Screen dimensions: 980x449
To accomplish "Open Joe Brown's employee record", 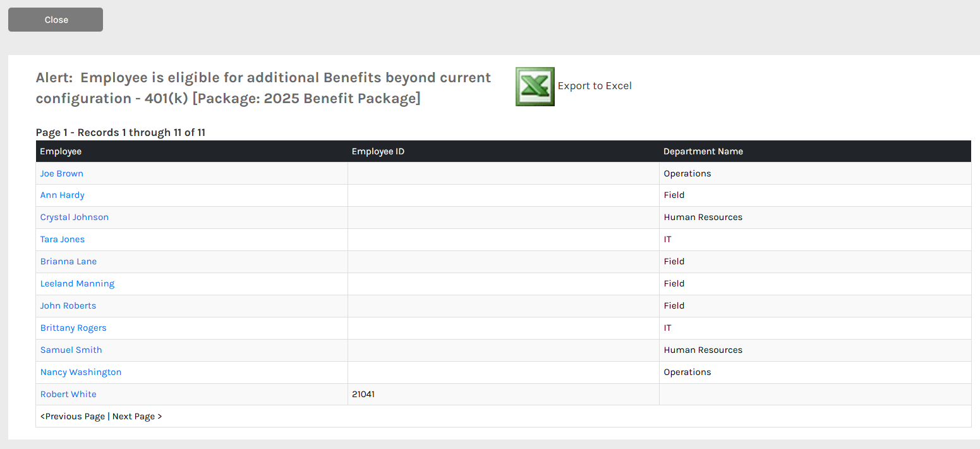I will pos(62,173).
